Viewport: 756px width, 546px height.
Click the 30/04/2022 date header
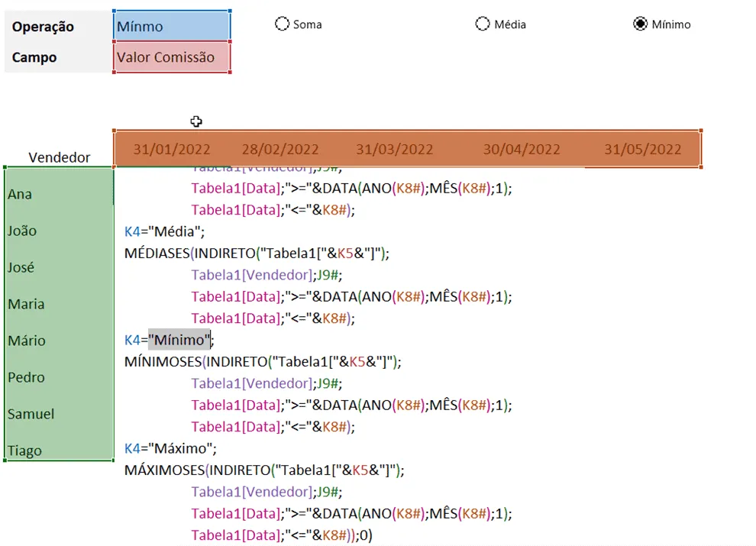pos(522,149)
